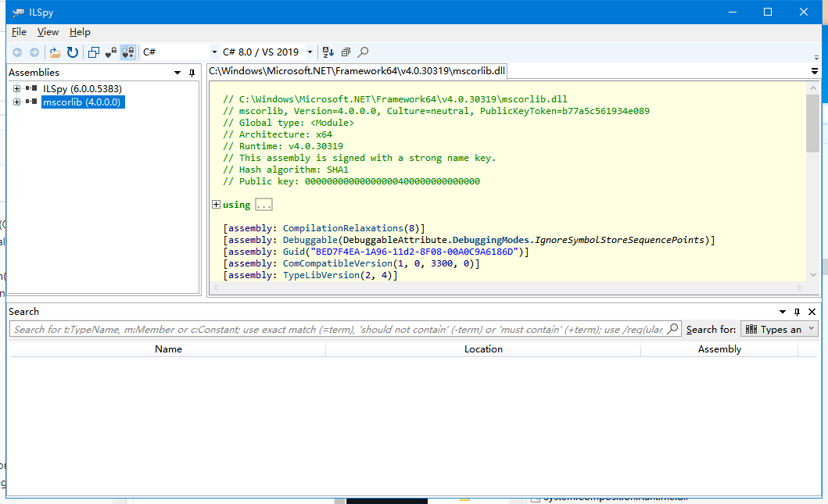
Task: Change the Types search filter dropdown
Action: point(779,328)
